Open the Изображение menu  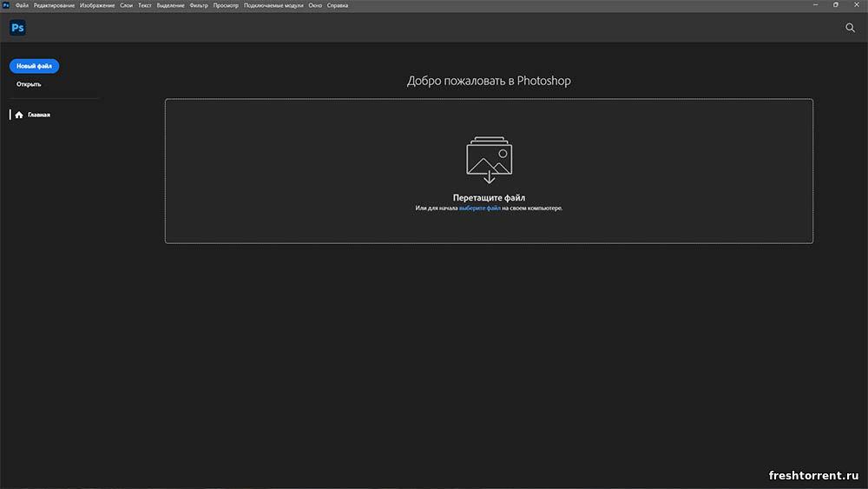point(97,5)
